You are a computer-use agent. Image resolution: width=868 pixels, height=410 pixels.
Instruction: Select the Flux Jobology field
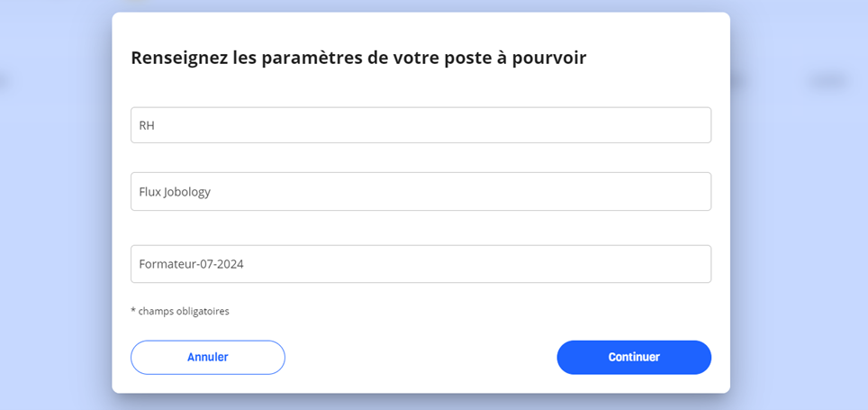point(420,192)
